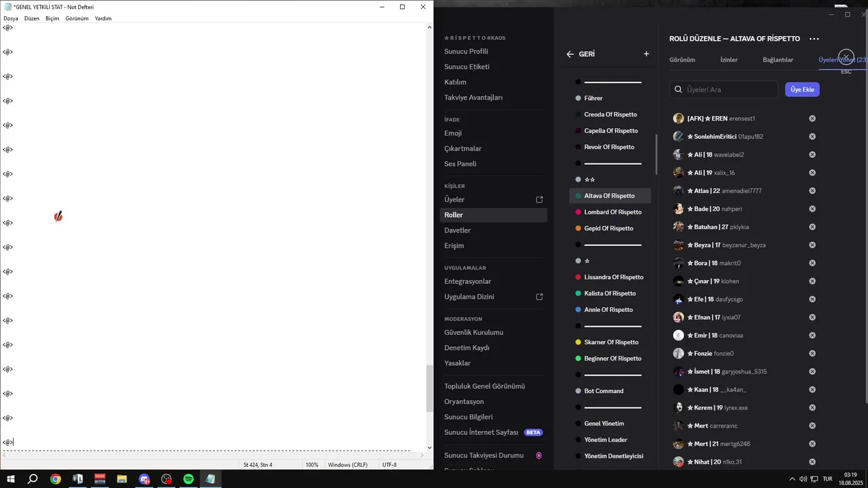The height and width of the screenshot is (488, 868).
Task: Click the volume speaker icon in tray
Action: [x=804, y=479]
